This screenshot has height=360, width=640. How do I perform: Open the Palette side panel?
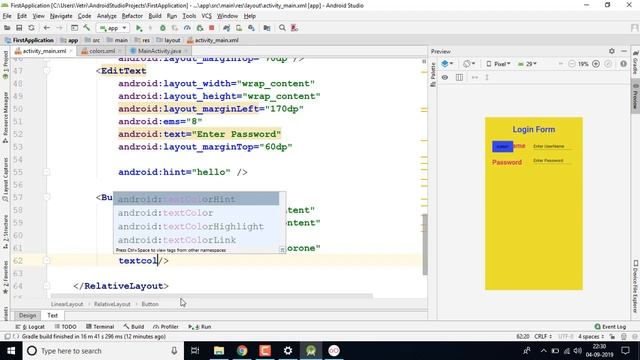pyautogui.click(x=433, y=74)
